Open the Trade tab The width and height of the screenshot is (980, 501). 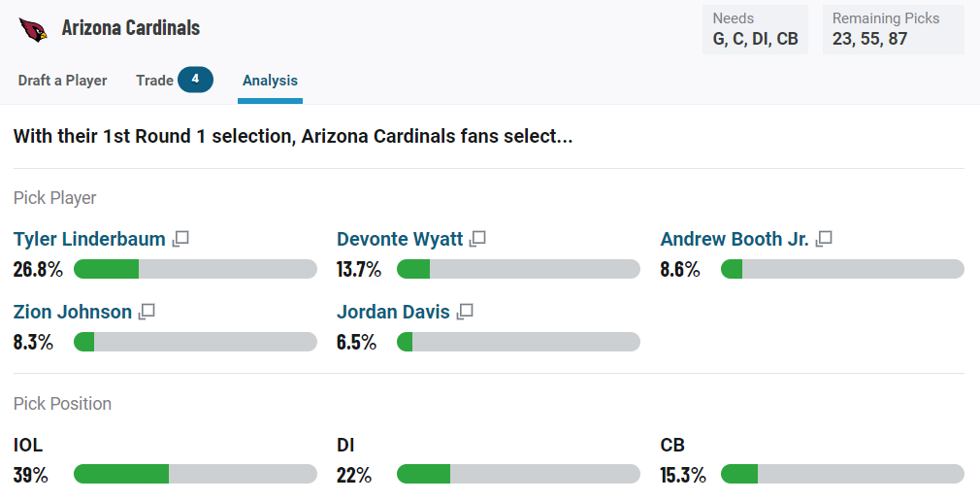tap(154, 81)
